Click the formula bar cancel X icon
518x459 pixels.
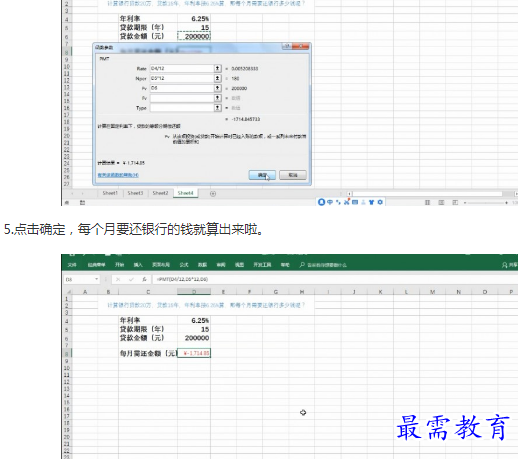(118, 279)
